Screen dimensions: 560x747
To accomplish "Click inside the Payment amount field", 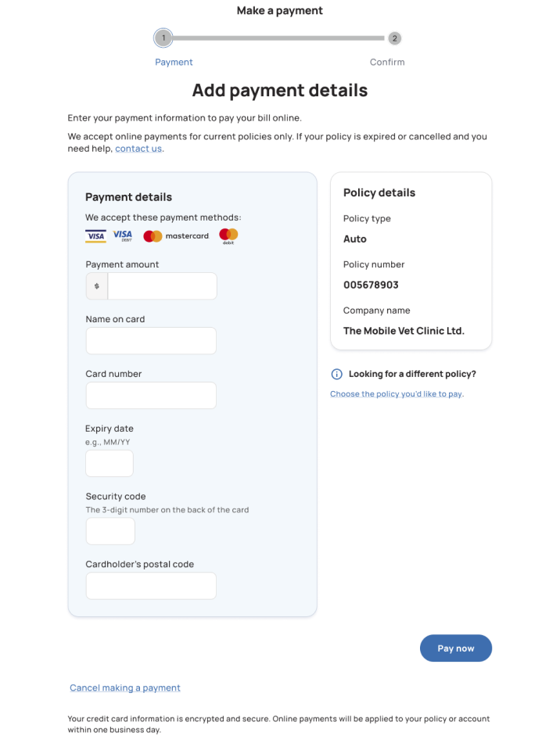I will [161, 286].
